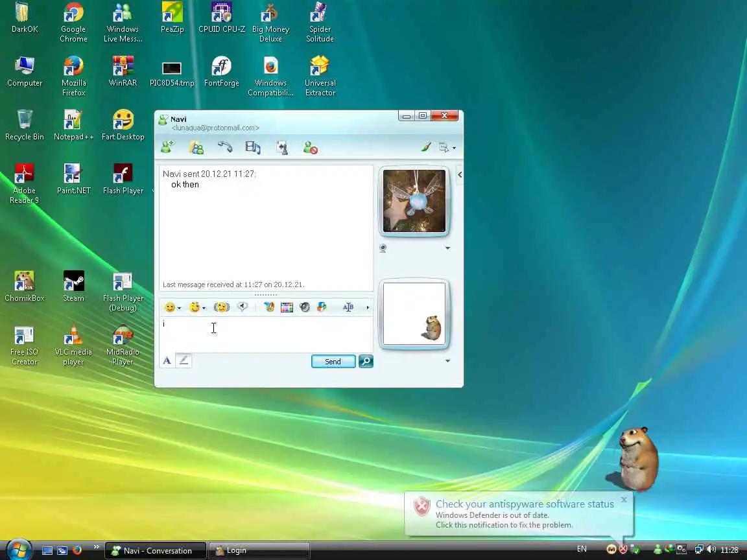The height and width of the screenshot is (560, 747).
Task: Start a voice call with Navi
Action: point(225,147)
